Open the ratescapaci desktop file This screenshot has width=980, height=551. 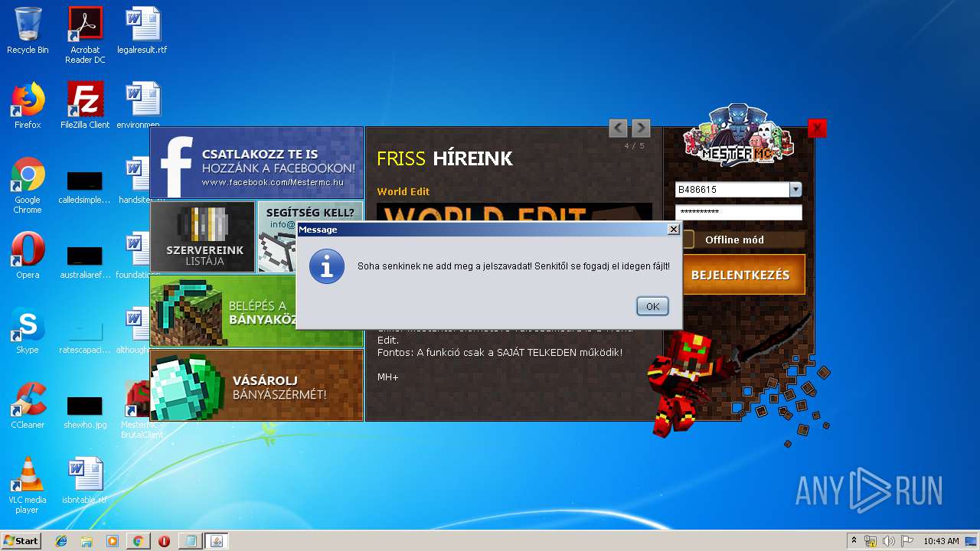(85, 335)
